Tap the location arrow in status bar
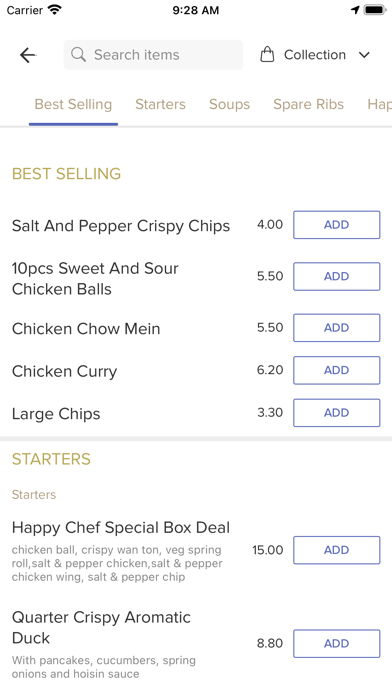 pyautogui.click(x=355, y=10)
